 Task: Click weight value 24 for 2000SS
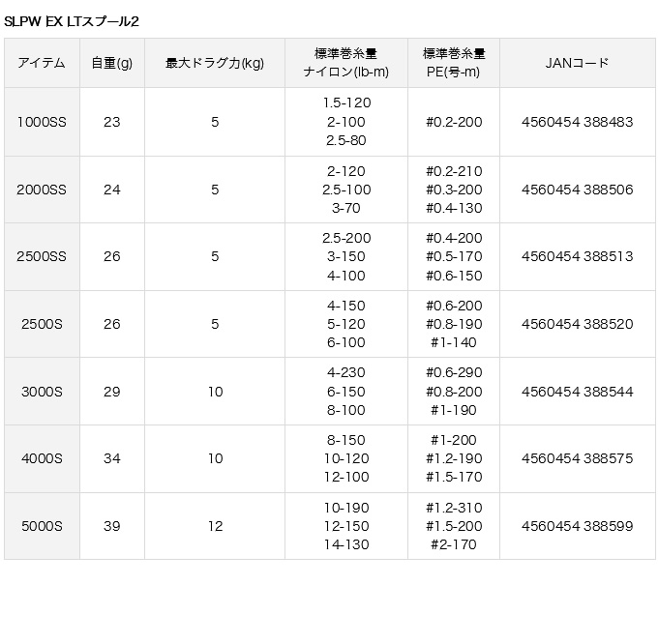pyautogui.click(x=112, y=190)
